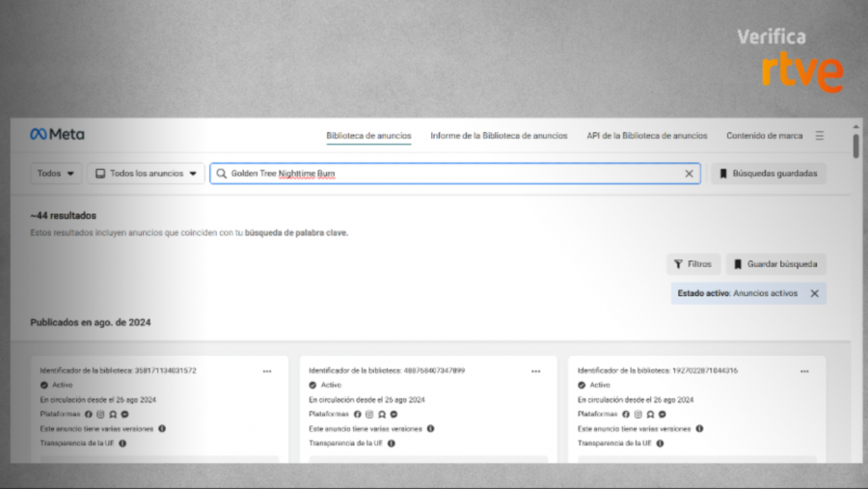868x489 pixels.
Task: Open the hamburger menu in the header
Action: click(x=820, y=136)
